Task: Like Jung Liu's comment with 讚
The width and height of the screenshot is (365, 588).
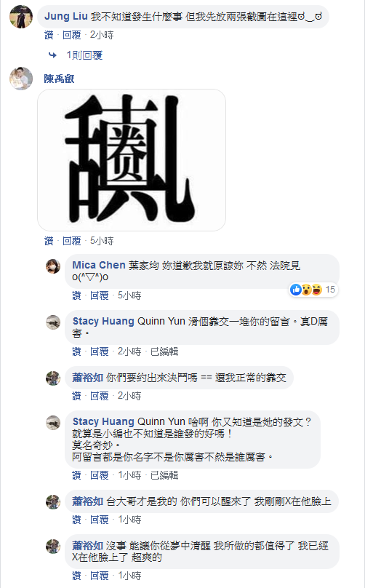Action: (x=49, y=35)
